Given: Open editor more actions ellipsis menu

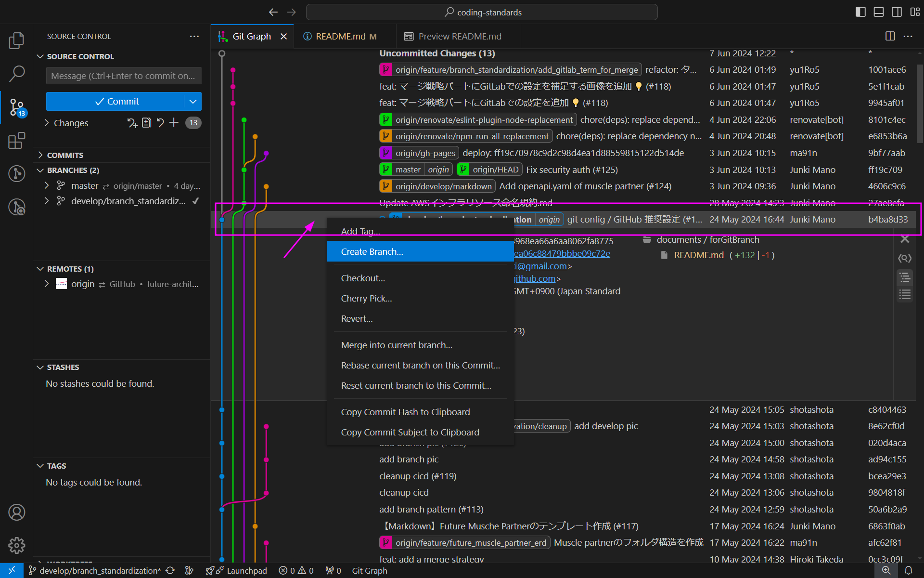Looking at the screenshot, I should (908, 37).
